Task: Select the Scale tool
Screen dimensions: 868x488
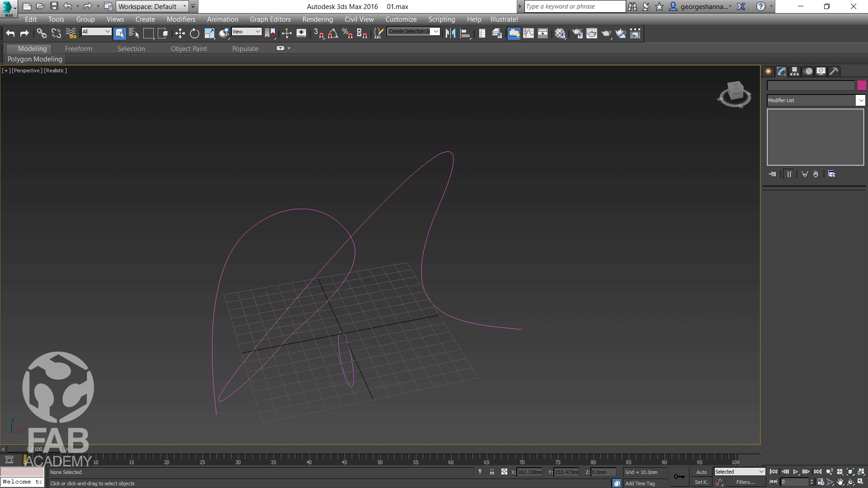Action: [x=209, y=33]
